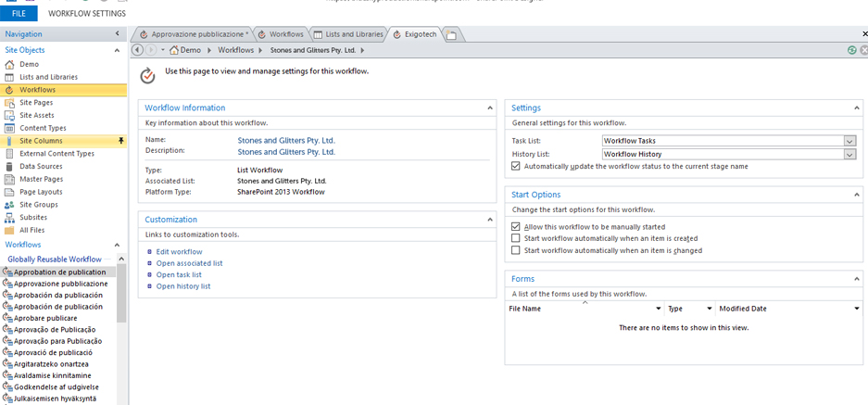Click the workflow icon beside Aprobare publicare
The width and height of the screenshot is (868, 405).
[x=7, y=318]
